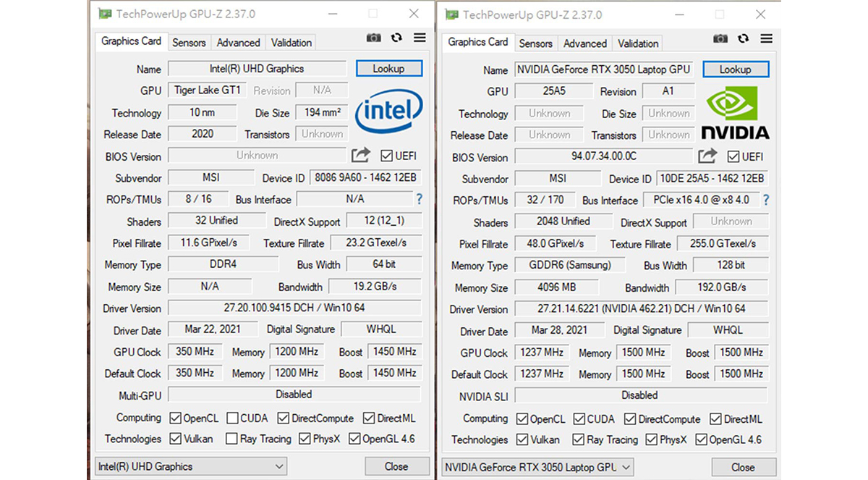868x480 pixels.
Task: Toggle OpenCL checkbox in Intel window
Action: pyautogui.click(x=175, y=418)
